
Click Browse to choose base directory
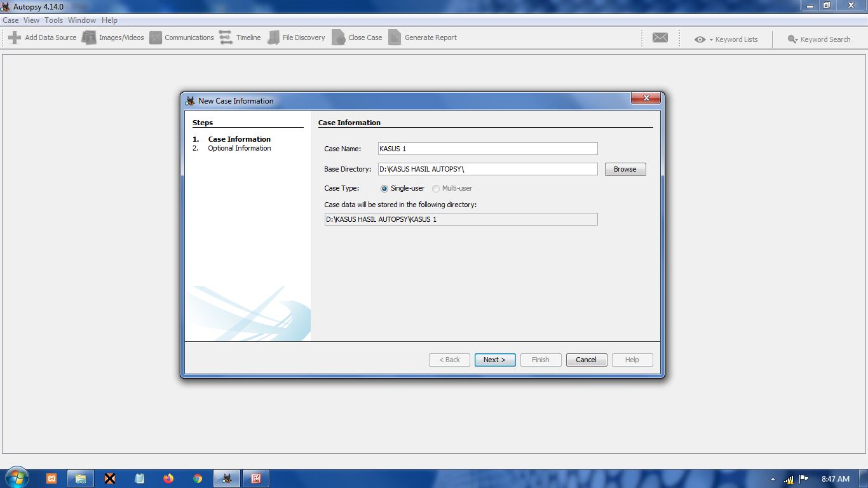[x=625, y=169]
